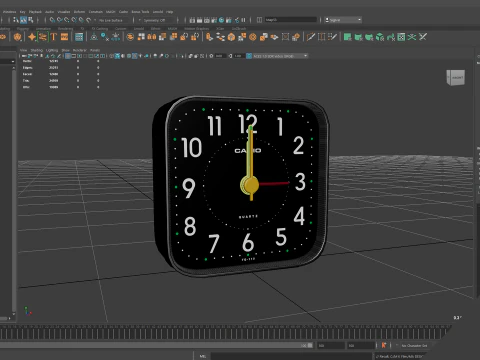Open the viewport Renderer menu
Image resolution: width=480 pixels, height=360 pixels.
point(80,50)
